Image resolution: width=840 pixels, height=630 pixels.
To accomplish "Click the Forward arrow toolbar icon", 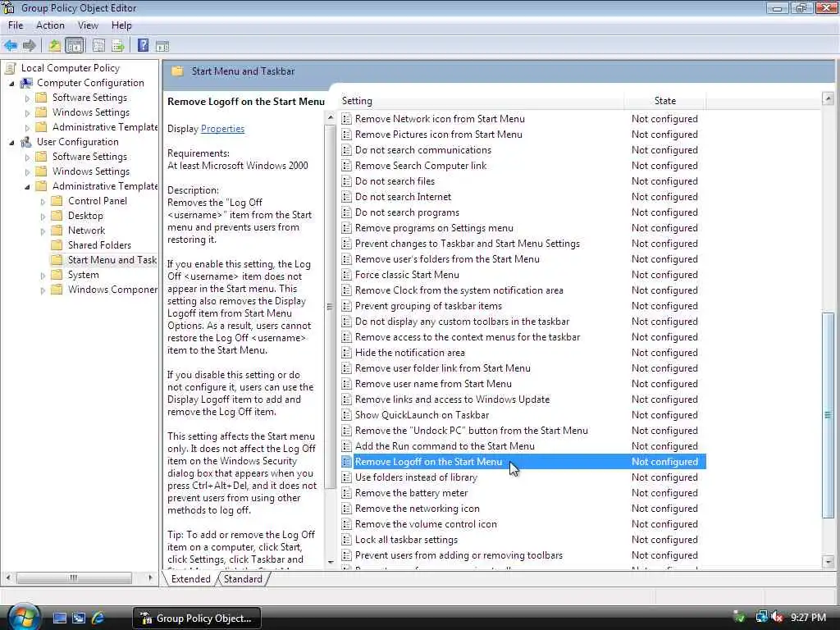I will coord(30,46).
